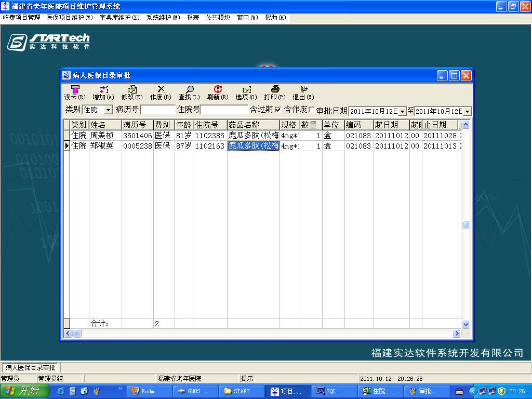Click the horizontal scroll right arrow
Screen dimensions: 532x399
point(457,334)
